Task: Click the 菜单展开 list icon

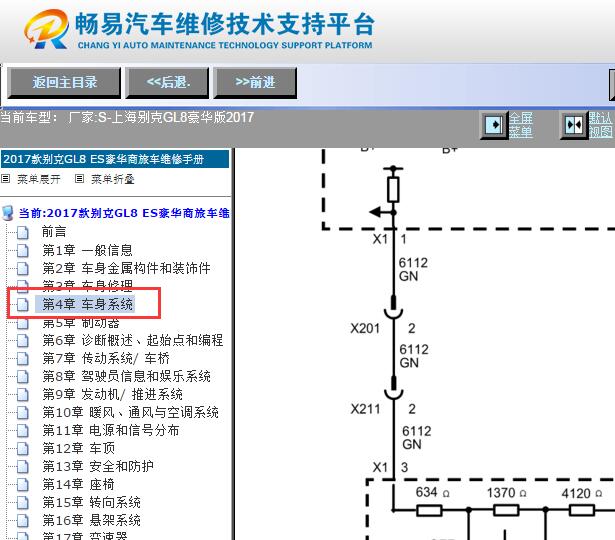Action: click(x=5, y=179)
